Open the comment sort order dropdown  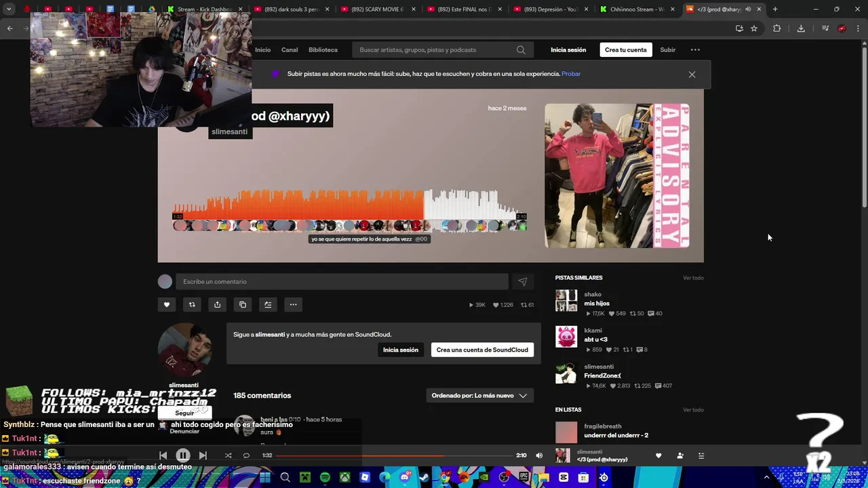(479, 395)
